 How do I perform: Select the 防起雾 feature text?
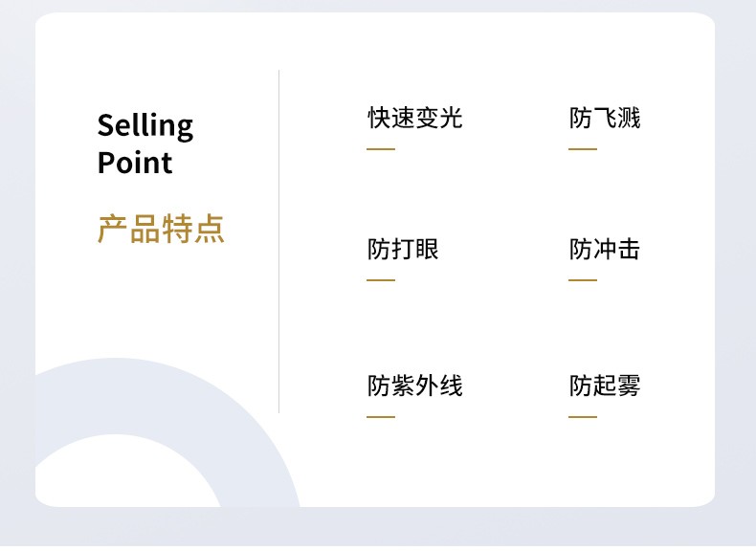tap(605, 386)
